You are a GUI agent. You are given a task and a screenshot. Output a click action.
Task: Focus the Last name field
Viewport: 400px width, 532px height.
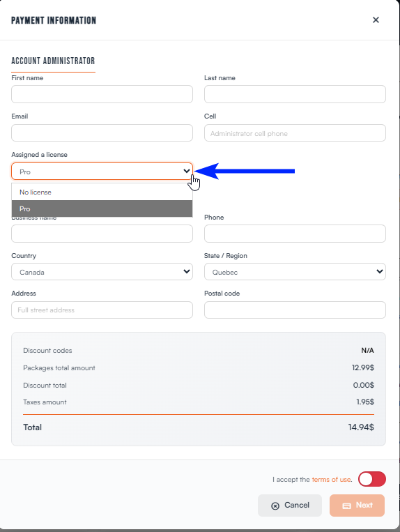tap(295, 94)
